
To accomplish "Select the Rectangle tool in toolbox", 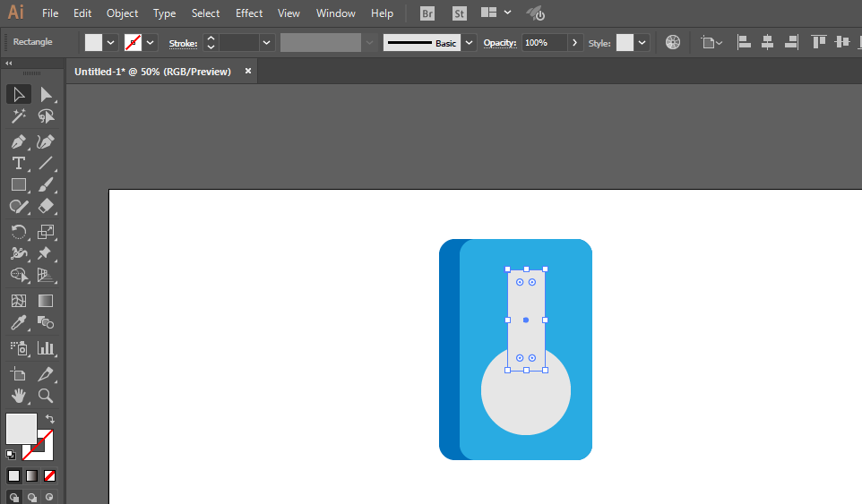I will point(19,185).
